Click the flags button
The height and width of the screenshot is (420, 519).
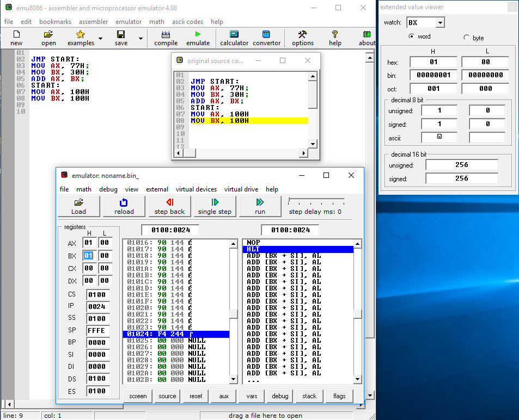(x=339, y=396)
